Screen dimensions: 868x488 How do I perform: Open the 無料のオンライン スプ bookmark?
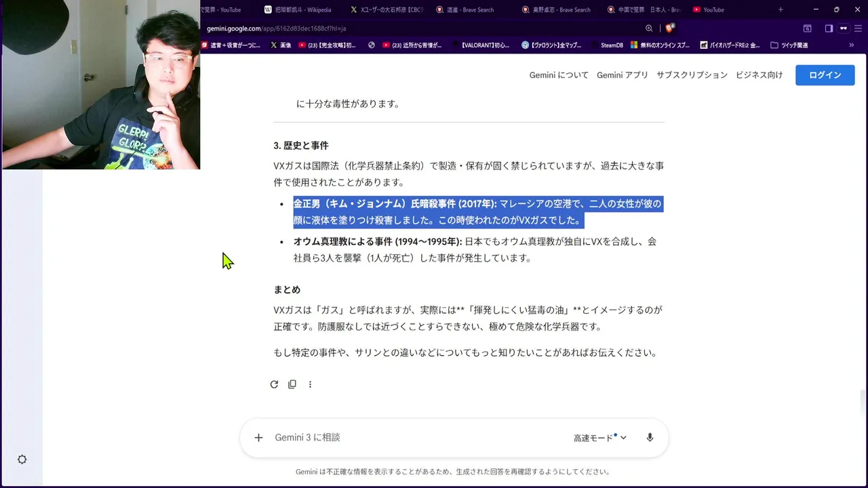(x=660, y=45)
